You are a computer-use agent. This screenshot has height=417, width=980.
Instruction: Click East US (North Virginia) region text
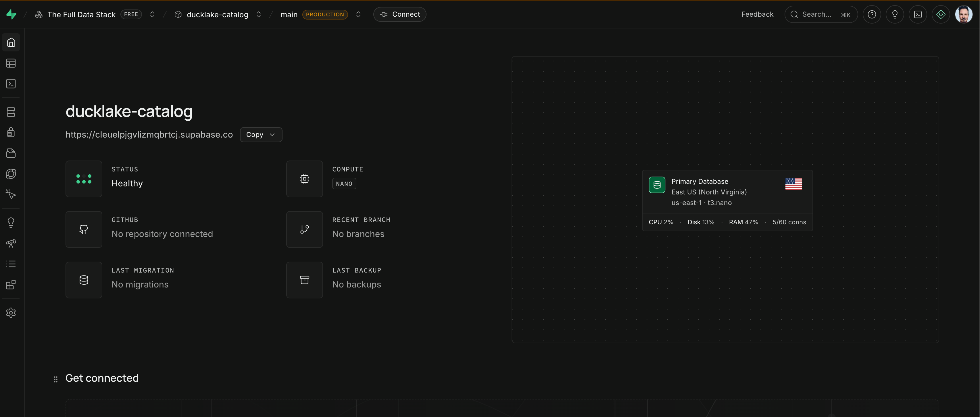(x=709, y=192)
